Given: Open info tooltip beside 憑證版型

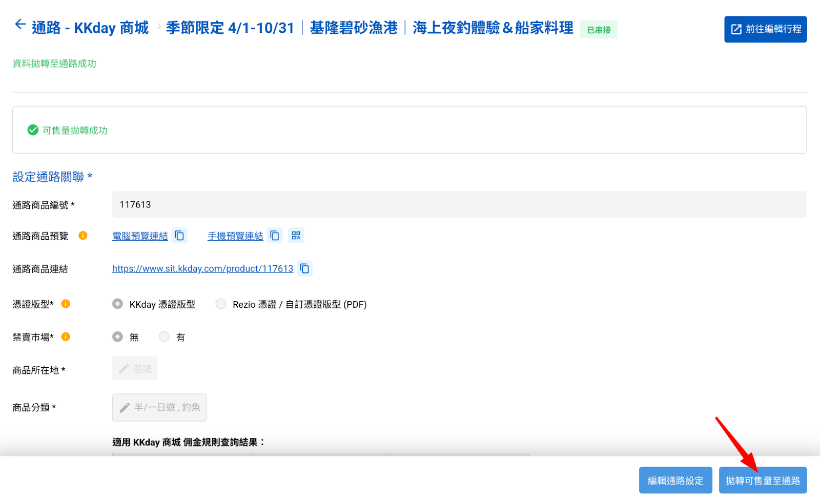Looking at the screenshot, I should point(66,304).
